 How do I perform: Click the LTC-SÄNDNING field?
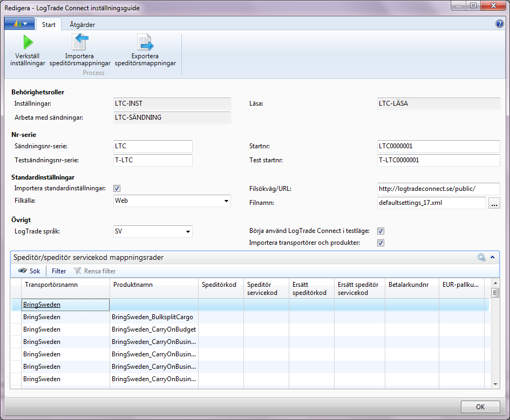[x=172, y=118]
